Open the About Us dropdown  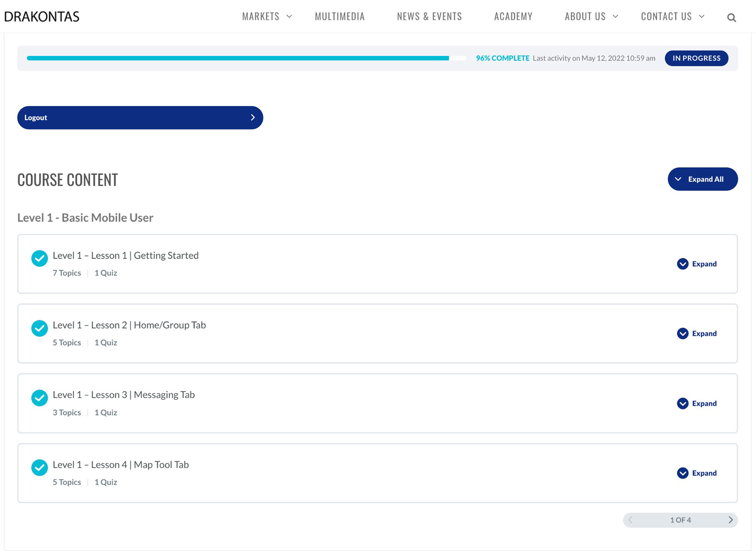point(591,16)
